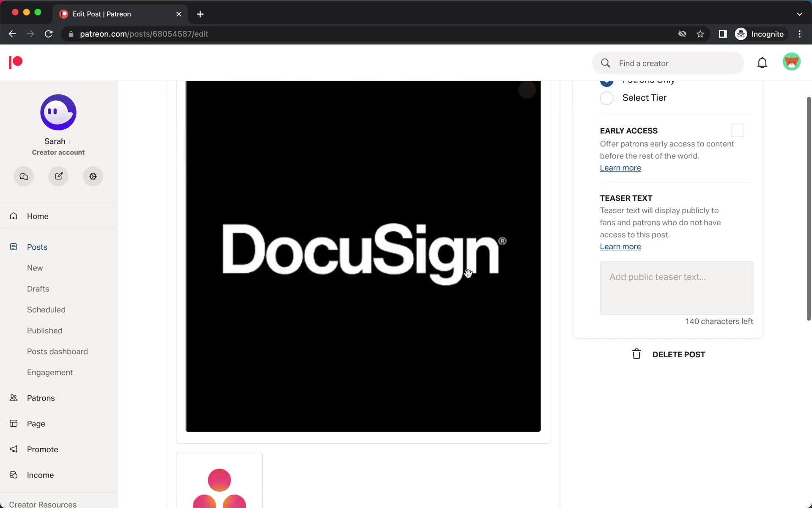This screenshot has height=508, width=812.
Task: Click the partially visible logo thumbnail below
Action: [x=219, y=486]
